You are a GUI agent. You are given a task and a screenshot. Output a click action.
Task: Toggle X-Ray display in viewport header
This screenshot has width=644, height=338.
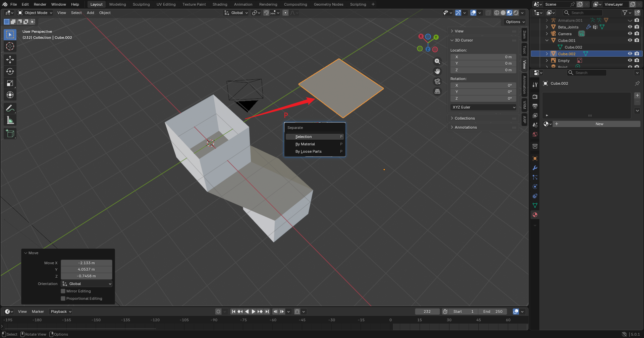point(488,13)
